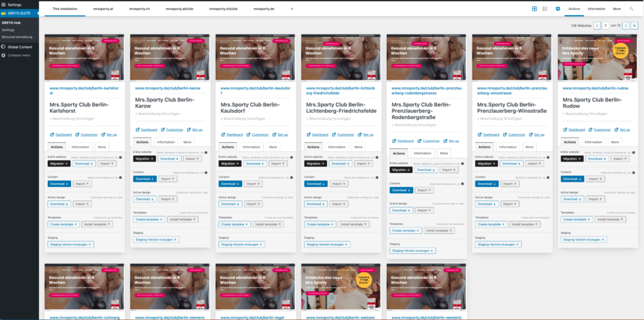Open Set-up of Berlin-Kaulsdorf club
This screenshot has height=320, width=644.
[280, 135]
